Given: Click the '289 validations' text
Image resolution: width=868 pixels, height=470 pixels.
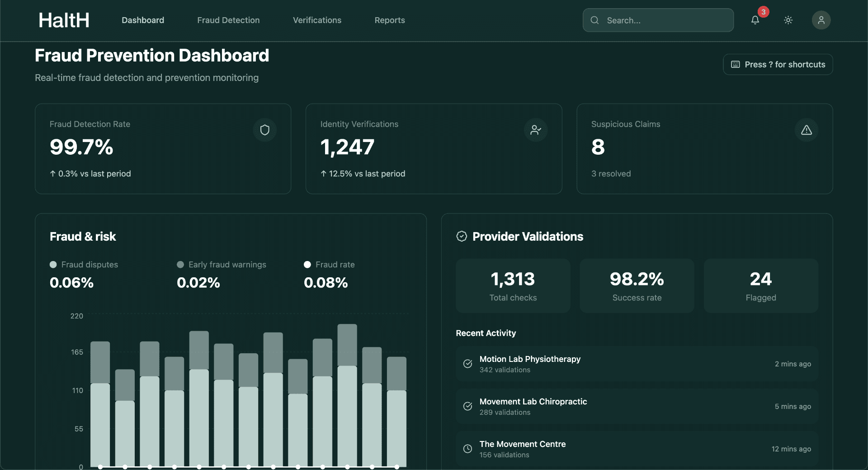Looking at the screenshot, I should pos(505,413).
